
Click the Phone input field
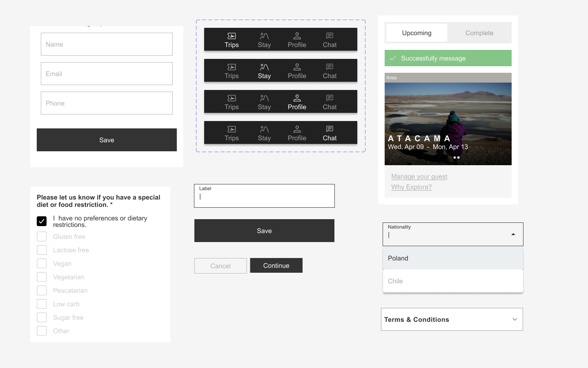pos(107,103)
